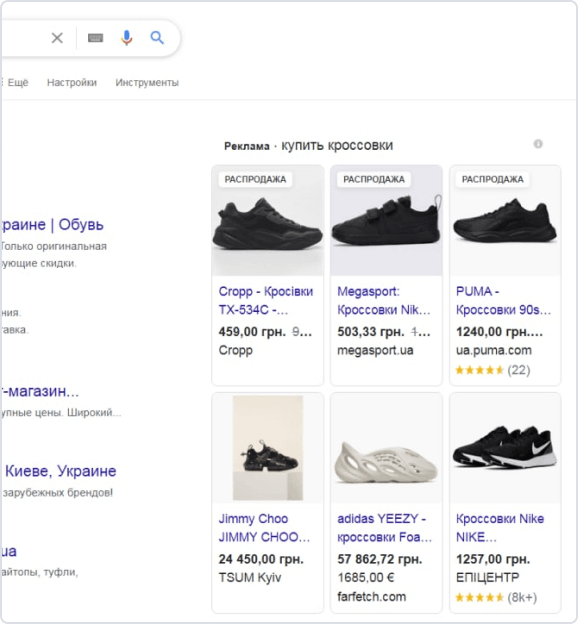The image size is (578, 624).
Task: Click the Кроссовки Nike NIKE... link
Action: pyautogui.click(x=500, y=528)
